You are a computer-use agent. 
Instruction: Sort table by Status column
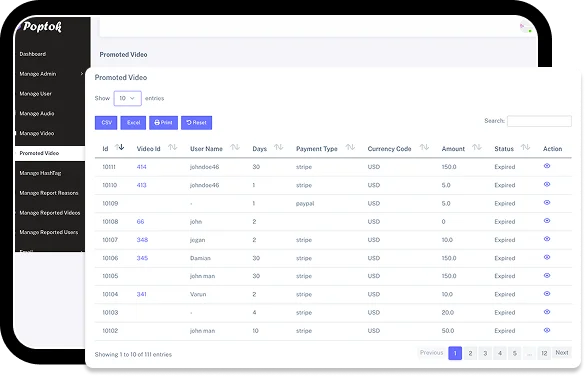pos(525,148)
